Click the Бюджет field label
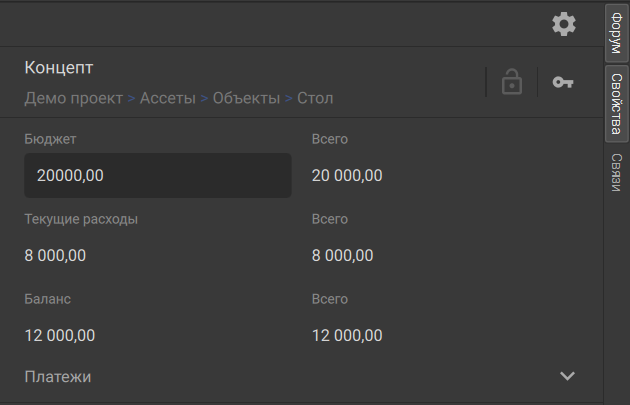 [x=50, y=139]
